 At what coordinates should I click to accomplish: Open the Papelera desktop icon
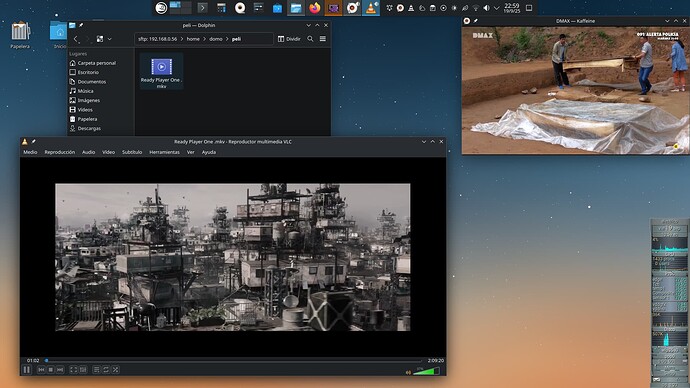(20, 35)
